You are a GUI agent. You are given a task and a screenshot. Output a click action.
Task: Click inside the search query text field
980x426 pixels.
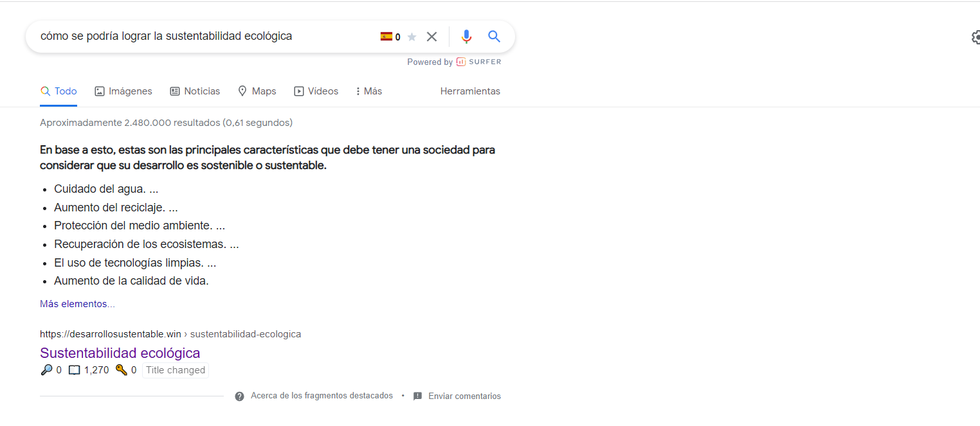click(x=193, y=37)
